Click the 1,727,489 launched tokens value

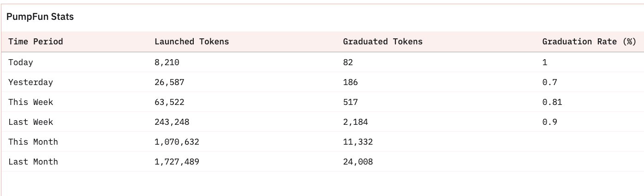(x=177, y=162)
